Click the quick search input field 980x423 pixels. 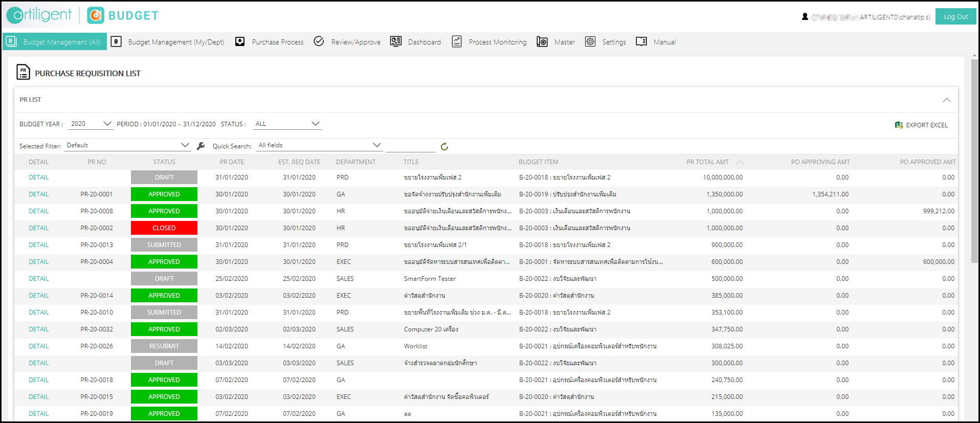pyautogui.click(x=410, y=146)
